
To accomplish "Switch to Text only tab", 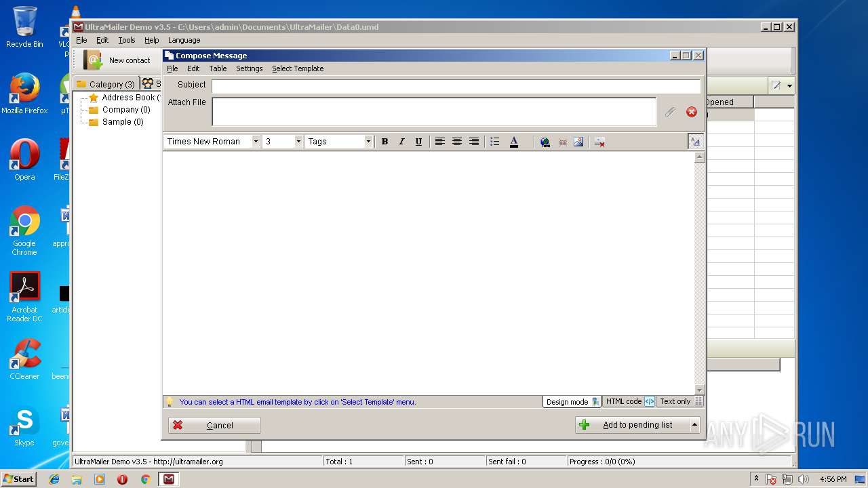I will (680, 401).
